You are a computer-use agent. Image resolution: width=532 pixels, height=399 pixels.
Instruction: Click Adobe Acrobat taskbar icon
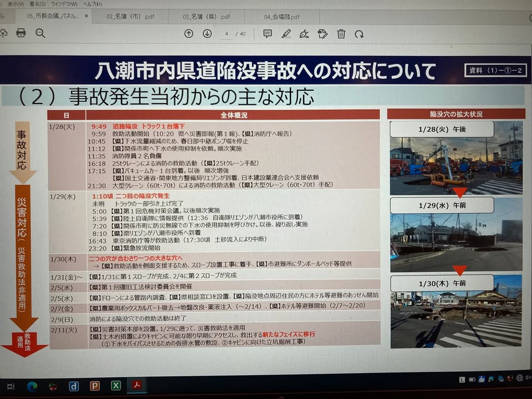[x=137, y=385]
